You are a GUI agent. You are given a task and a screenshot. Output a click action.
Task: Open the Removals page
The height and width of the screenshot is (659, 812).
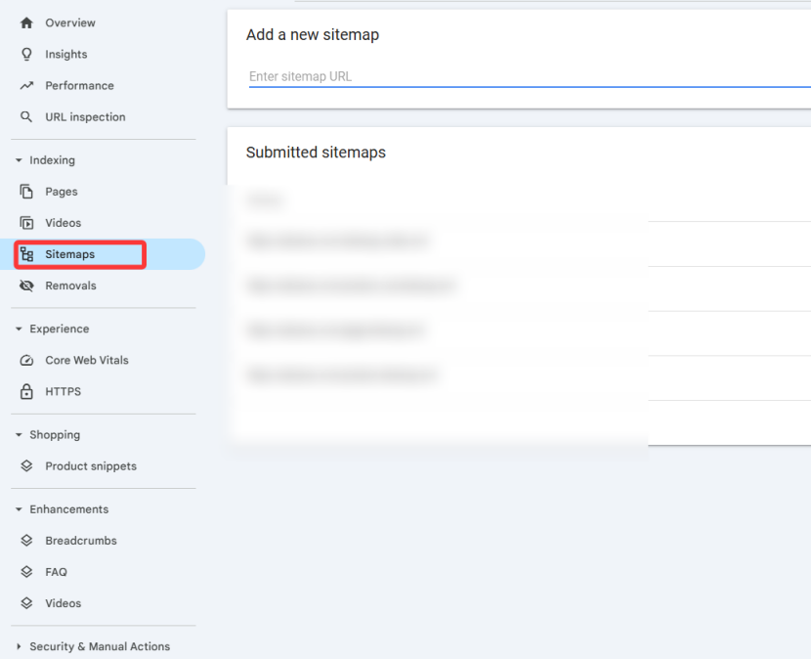(x=71, y=286)
